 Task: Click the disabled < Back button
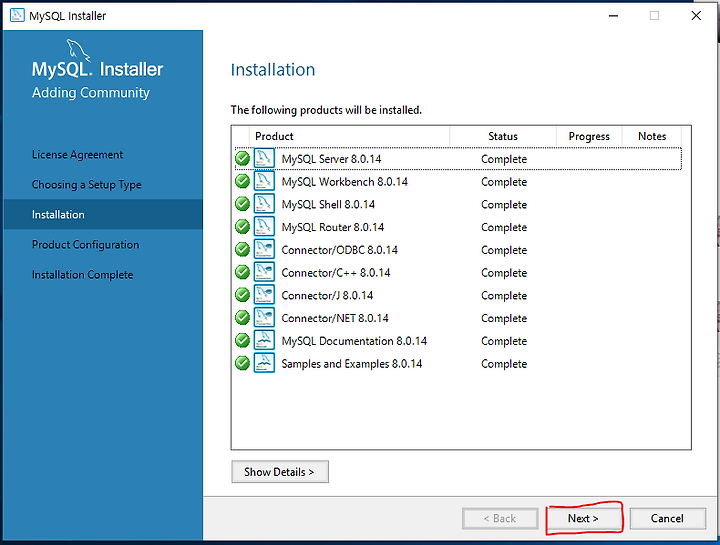[x=500, y=518]
